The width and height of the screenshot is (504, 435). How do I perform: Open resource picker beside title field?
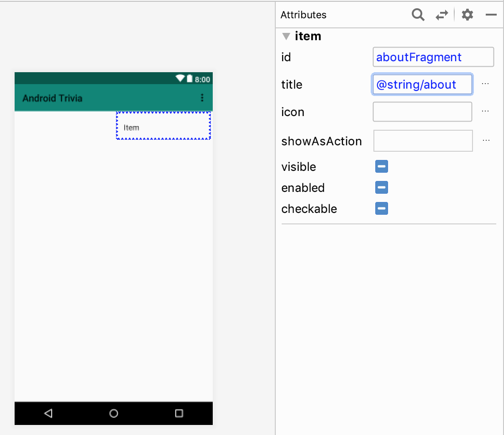click(x=485, y=85)
